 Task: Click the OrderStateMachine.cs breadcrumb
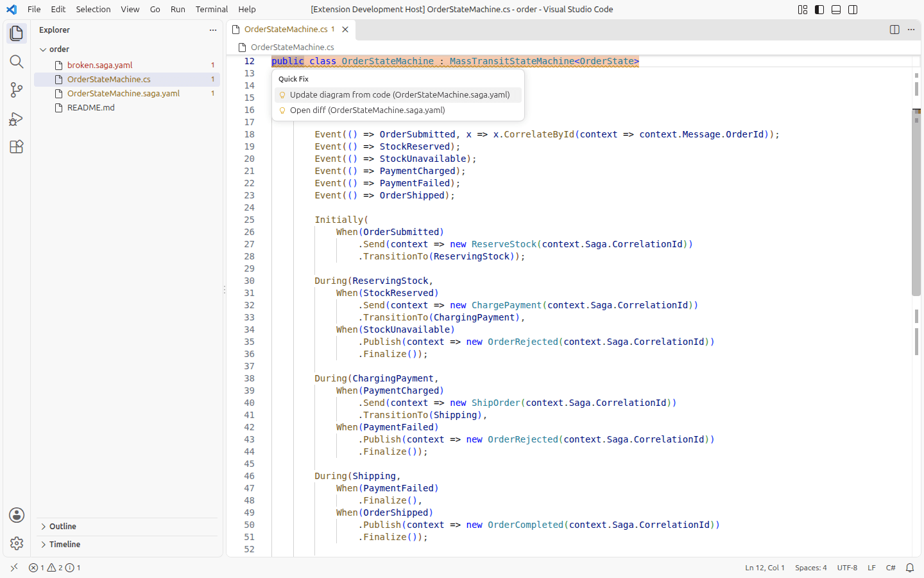[286, 48]
